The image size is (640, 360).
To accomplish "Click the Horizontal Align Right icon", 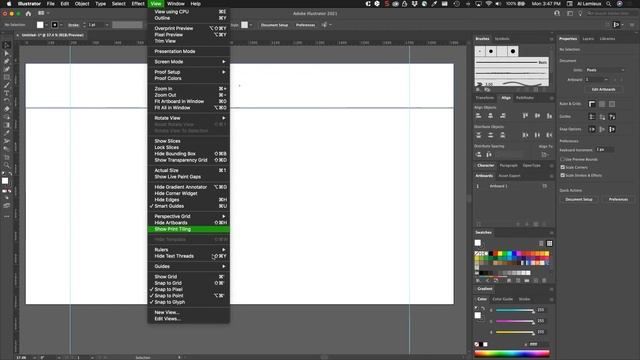I will (503, 116).
